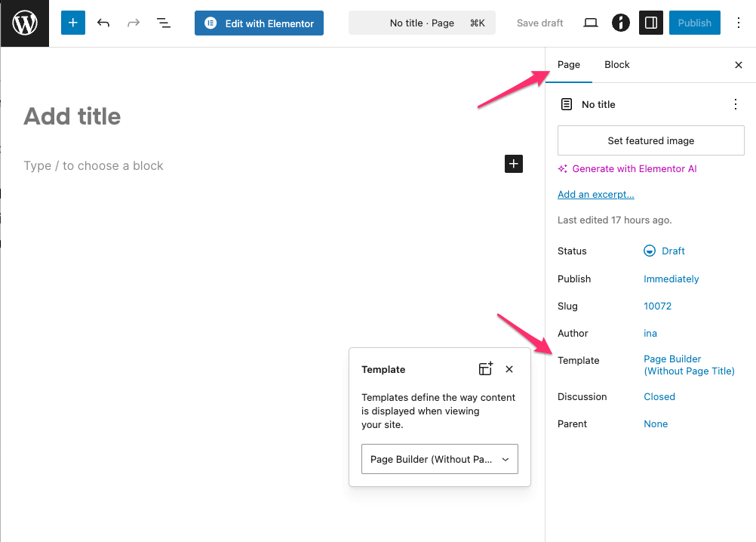Open the Draft status selector

pyautogui.click(x=664, y=251)
